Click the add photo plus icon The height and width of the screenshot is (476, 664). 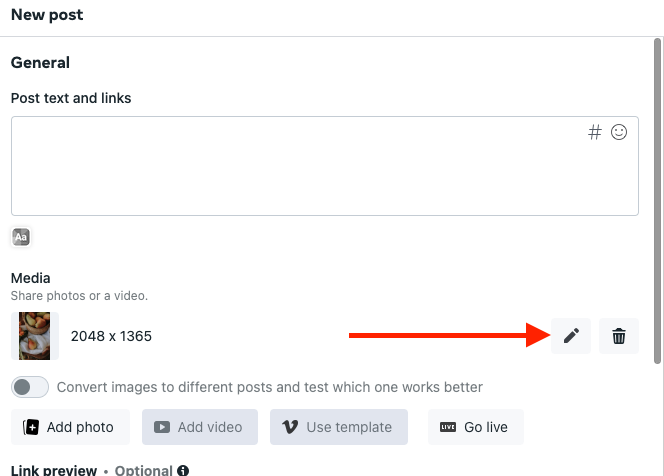pyautogui.click(x=31, y=427)
